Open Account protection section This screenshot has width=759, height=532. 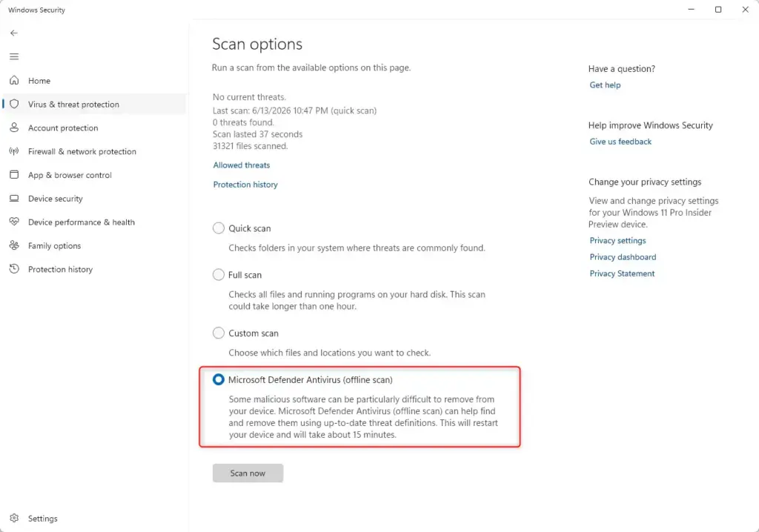click(94, 127)
